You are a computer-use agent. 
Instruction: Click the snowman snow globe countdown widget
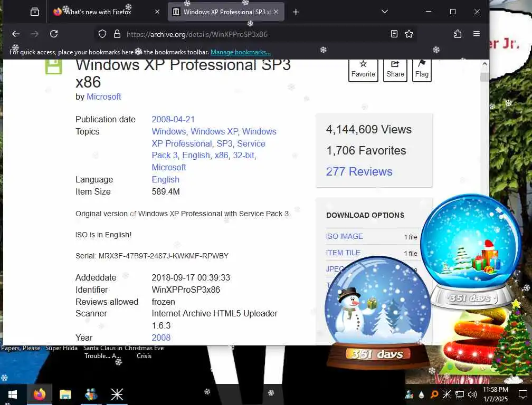[377, 312]
